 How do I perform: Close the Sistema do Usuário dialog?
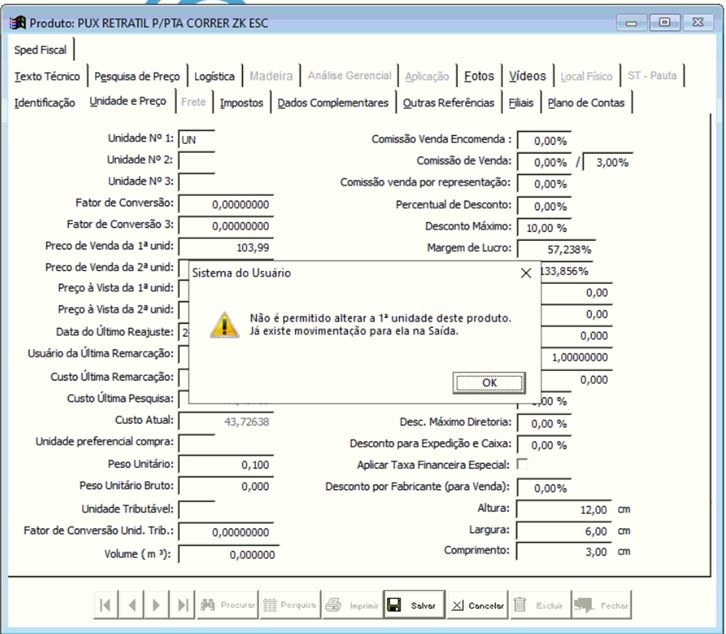tap(526, 273)
